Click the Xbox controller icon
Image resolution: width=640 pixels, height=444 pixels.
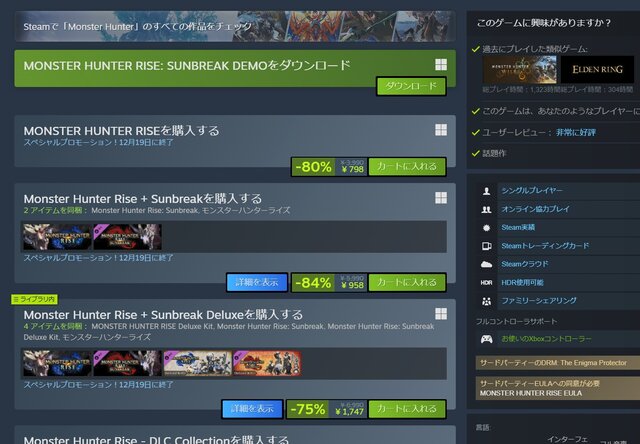pyautogui.click(x=487, y=339)
